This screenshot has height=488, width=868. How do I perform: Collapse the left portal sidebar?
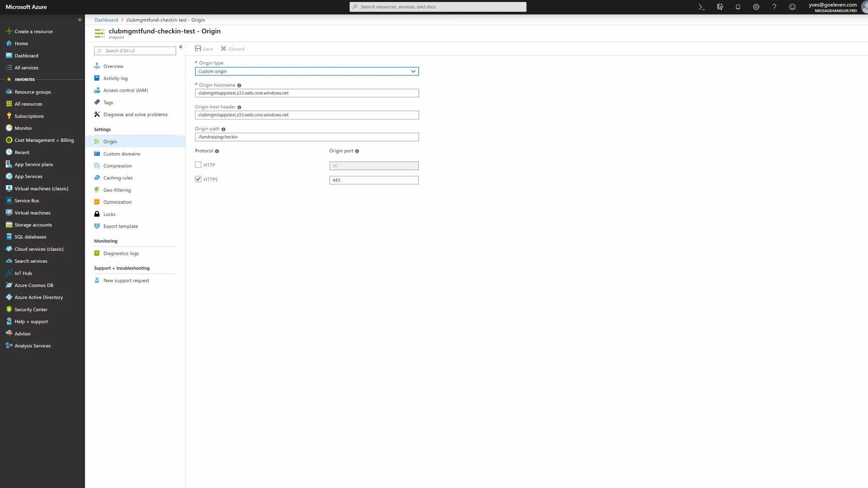(80, 20)
